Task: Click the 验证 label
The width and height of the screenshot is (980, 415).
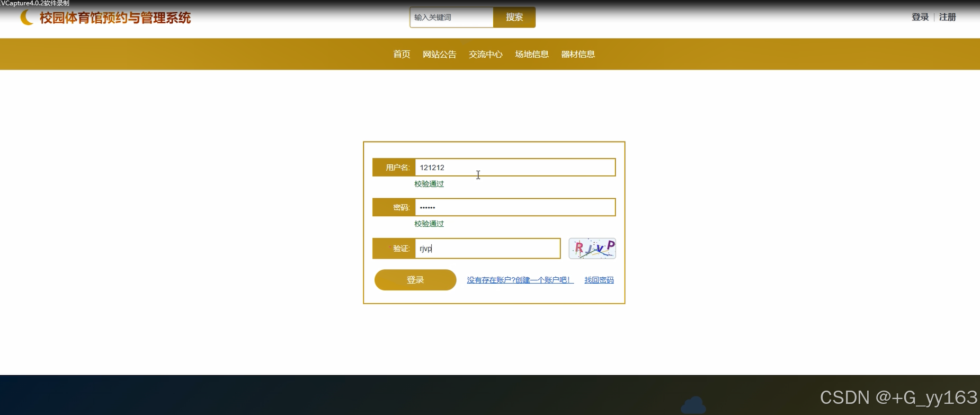Action: (402, 249)
